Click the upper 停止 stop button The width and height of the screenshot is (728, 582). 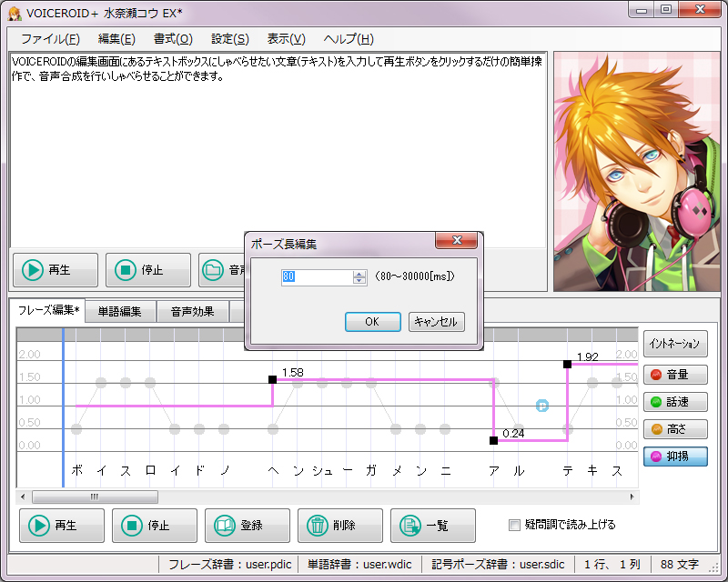(x=148, y=270)
